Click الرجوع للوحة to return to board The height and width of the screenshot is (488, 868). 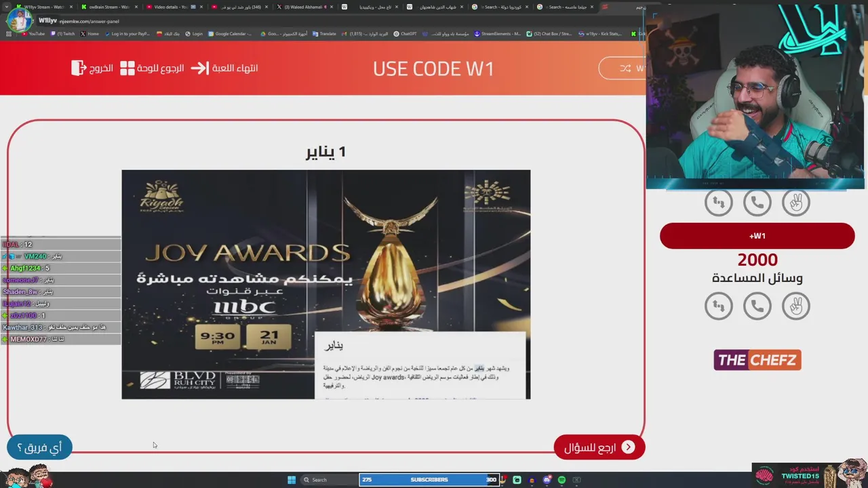(152, 68)
